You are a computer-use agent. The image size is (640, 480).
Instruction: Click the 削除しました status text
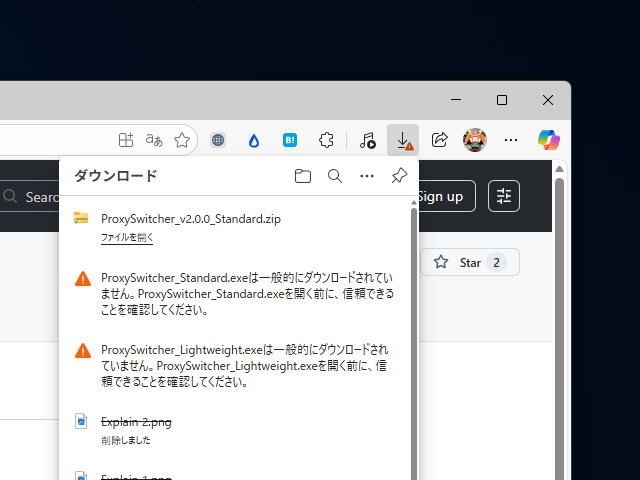pyautogui.click(x=126, y=440)
